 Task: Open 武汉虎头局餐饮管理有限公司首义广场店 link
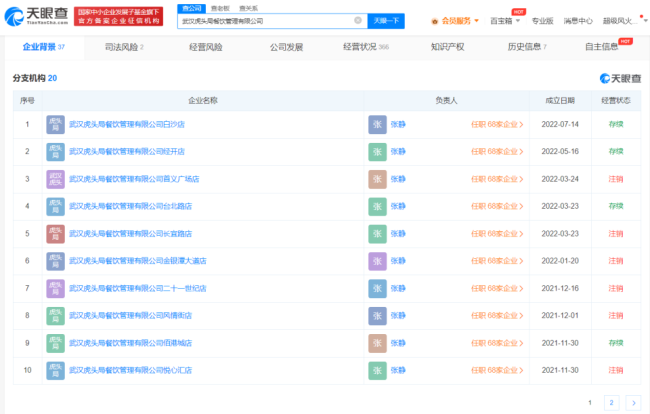[134, 179]
